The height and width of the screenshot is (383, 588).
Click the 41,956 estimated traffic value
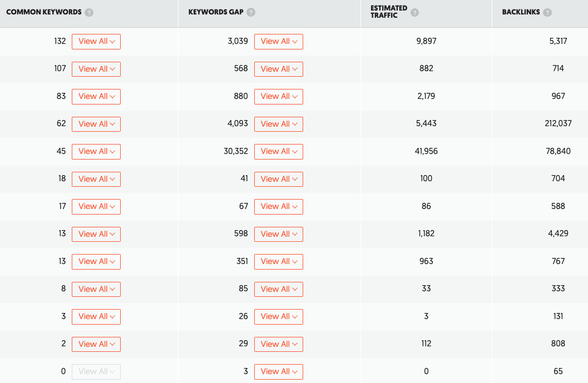(x=426, y=151)
